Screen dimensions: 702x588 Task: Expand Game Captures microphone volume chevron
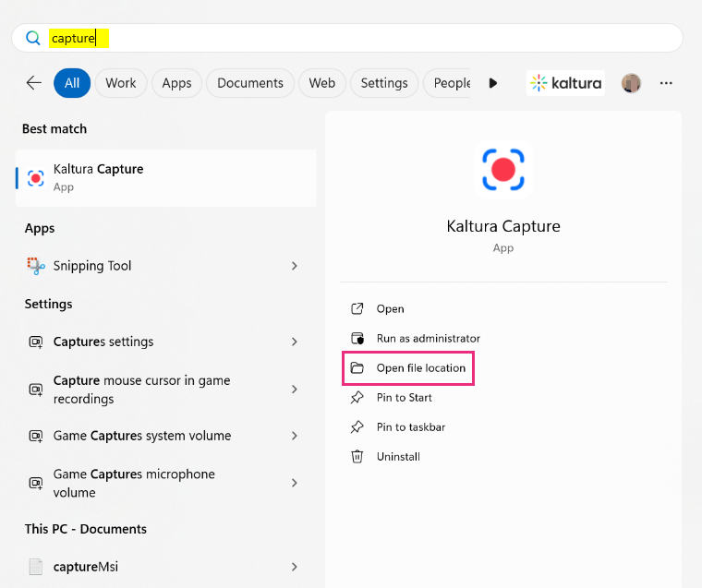click(x=294, y=483)
